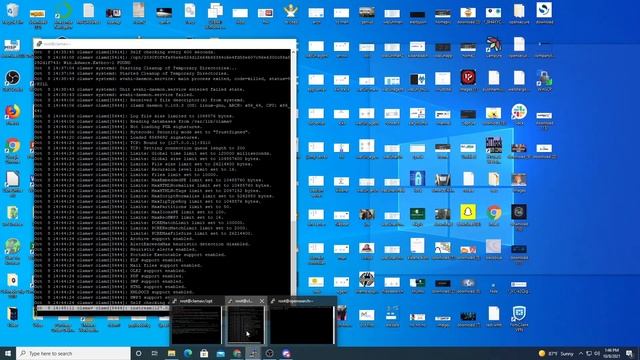Open the Action Center notifications icon
The image size is (640, 360).
pyautogui.click(x=630, y=353)
